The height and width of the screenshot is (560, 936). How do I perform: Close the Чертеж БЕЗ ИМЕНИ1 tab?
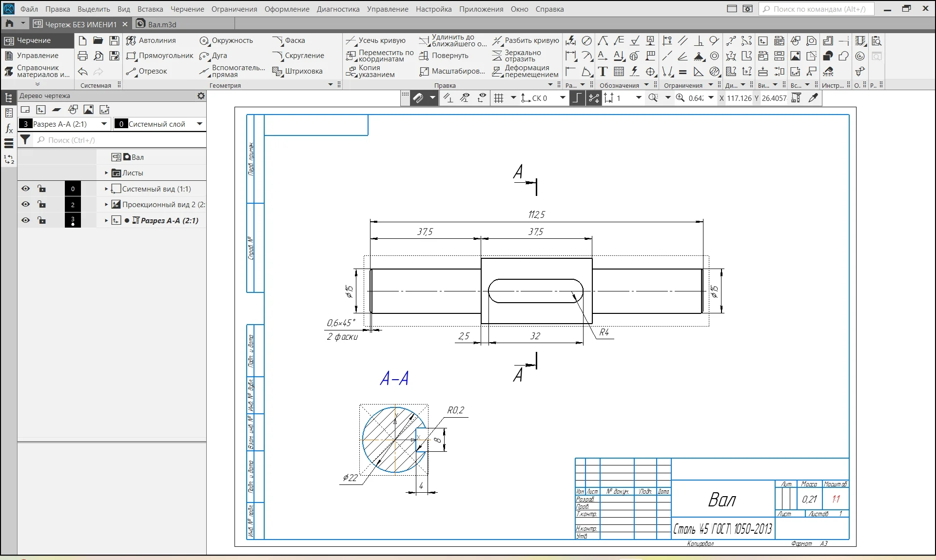(x=125, y=24)
